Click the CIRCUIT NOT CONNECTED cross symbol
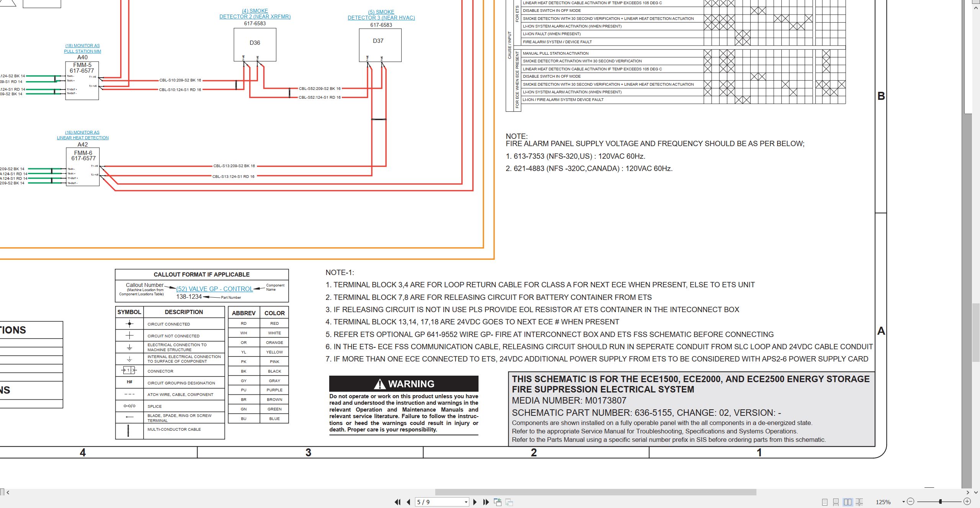Viewport: 980px width, 508px height. tap(129, 335)
